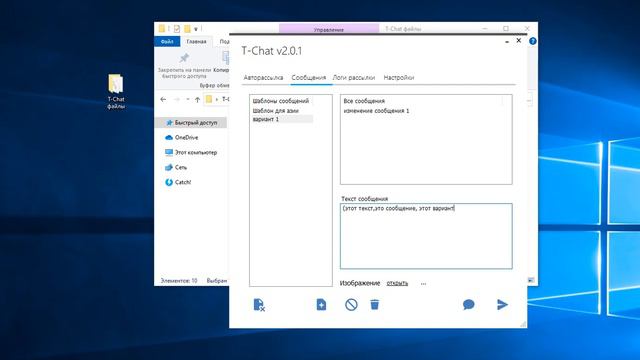Open the Авторассылка tab in T-Chat
The height and width of the screenshot is (360, 640).
tap(263, 78)
